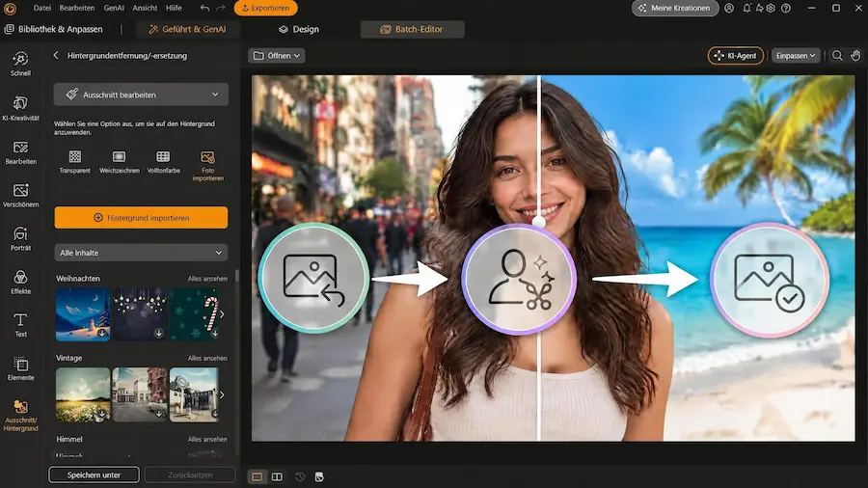Switch to the Batch-Editor tab
The image size is (868, 488).
(413, 29)
